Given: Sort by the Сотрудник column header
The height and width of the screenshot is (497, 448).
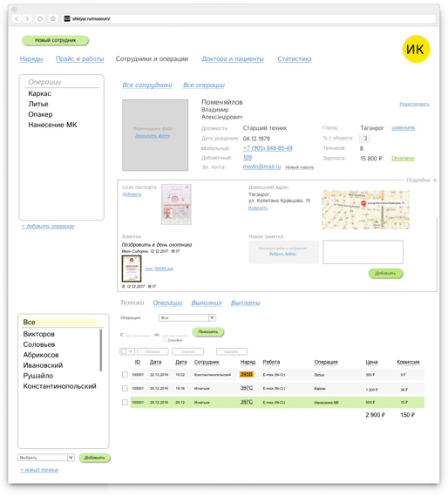Looking at the screenshot, I should pos(207,362).
